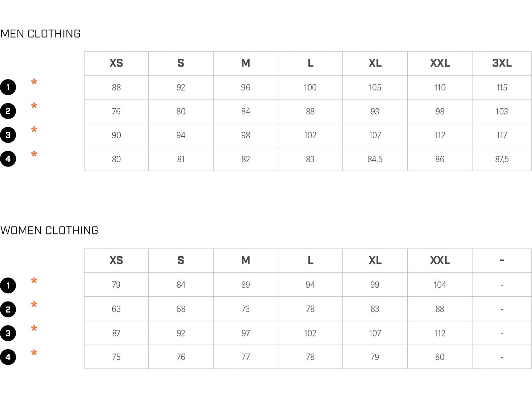
Task: Click the 104 cell in women's table
Action: click(x=440, y=285)
